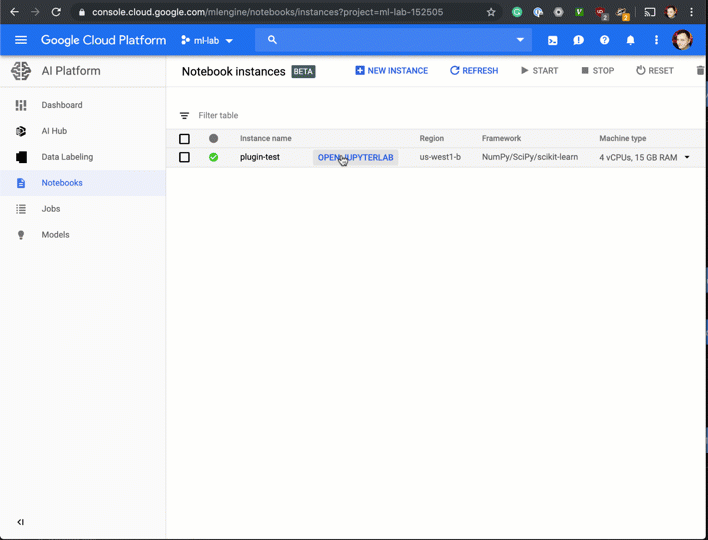
Task: Reload the page with browser refresh
Action: 56,12
